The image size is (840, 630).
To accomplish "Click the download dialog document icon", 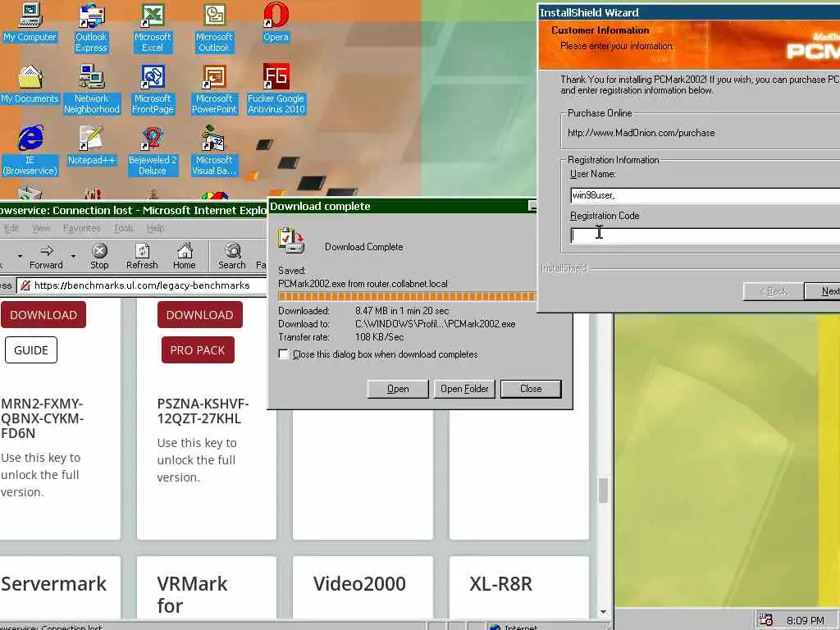I will point(291,240).
